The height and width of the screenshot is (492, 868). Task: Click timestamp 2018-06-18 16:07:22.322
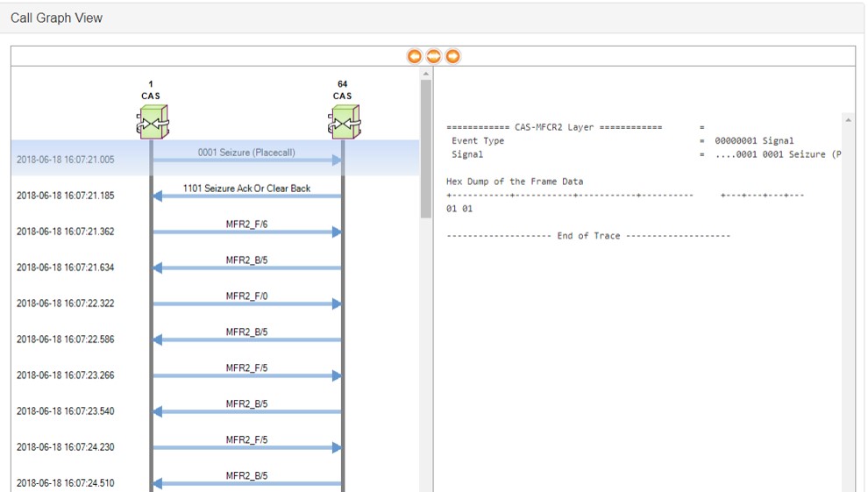[x=66, y=303]
